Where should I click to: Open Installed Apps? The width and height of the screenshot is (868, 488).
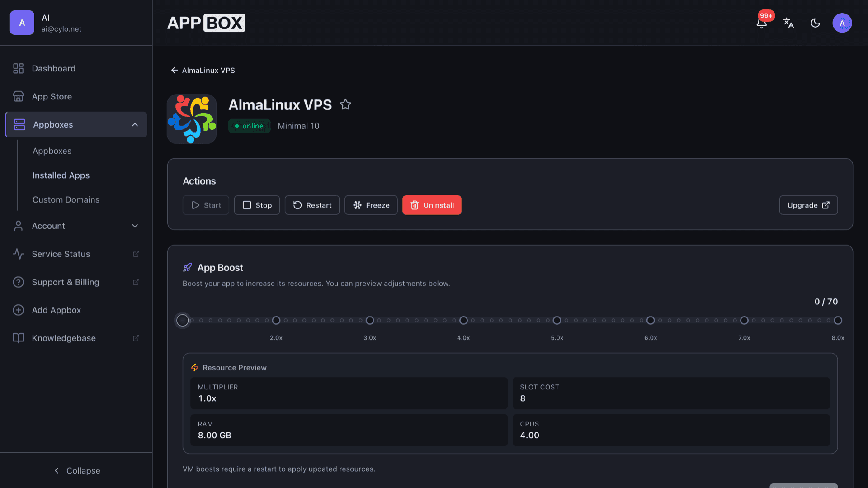tap(61, 175)
